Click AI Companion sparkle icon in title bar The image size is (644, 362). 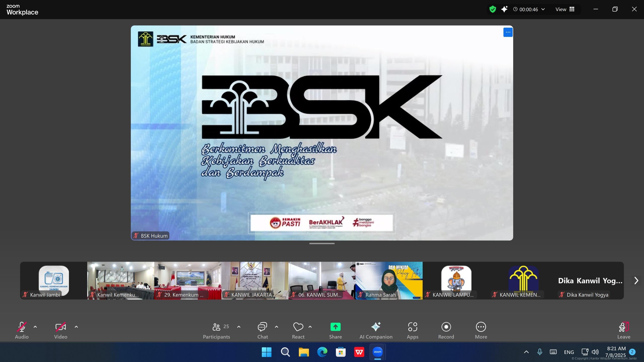pos(504,9)
